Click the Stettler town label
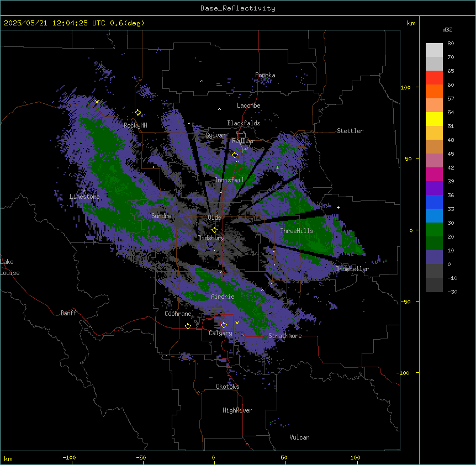 click(350, 131)
